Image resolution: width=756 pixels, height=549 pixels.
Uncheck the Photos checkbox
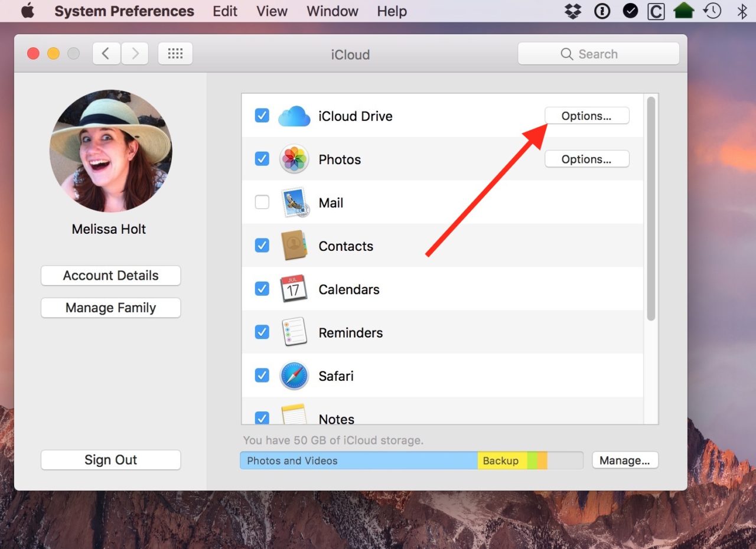[x=262, y=159]
